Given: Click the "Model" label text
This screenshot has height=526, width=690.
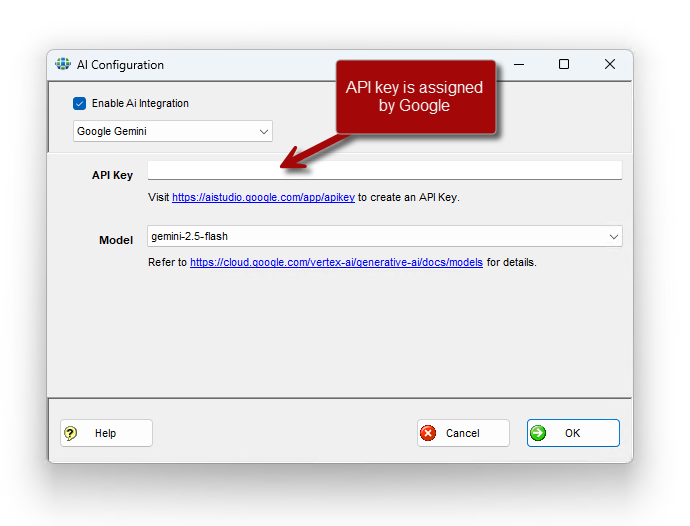Looking at the screenshot, I should tap(116, 240).
